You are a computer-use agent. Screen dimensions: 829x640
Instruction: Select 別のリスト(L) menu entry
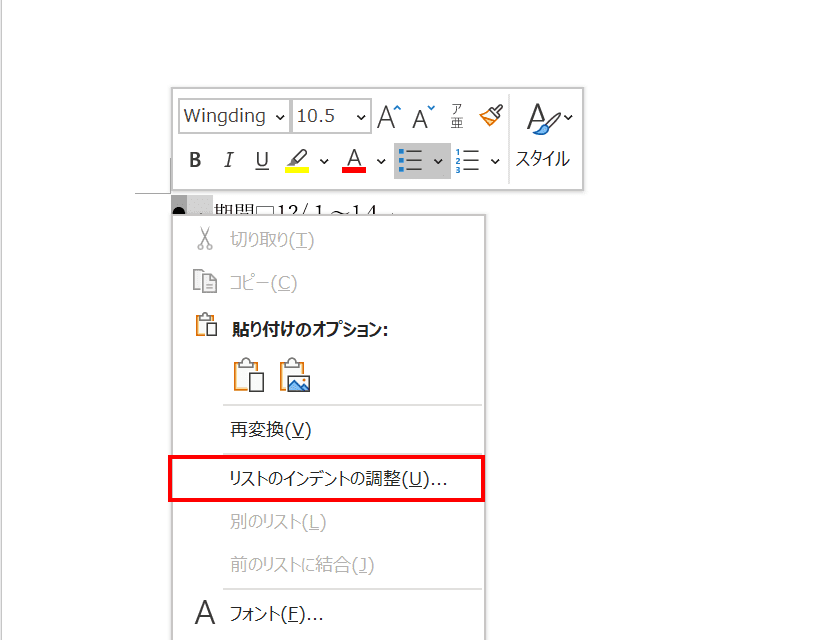[329, 522]
